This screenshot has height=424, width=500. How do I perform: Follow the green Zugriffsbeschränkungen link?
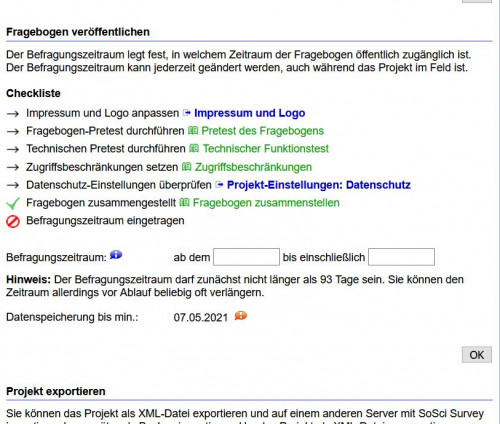pos(253,167)
